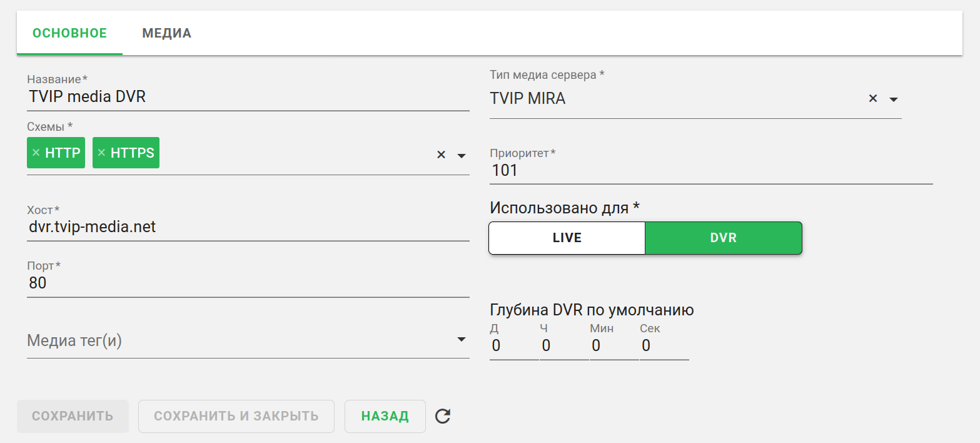
Task: Click the Сохранить и закрыть button
Action: click(x=236, y=416)
